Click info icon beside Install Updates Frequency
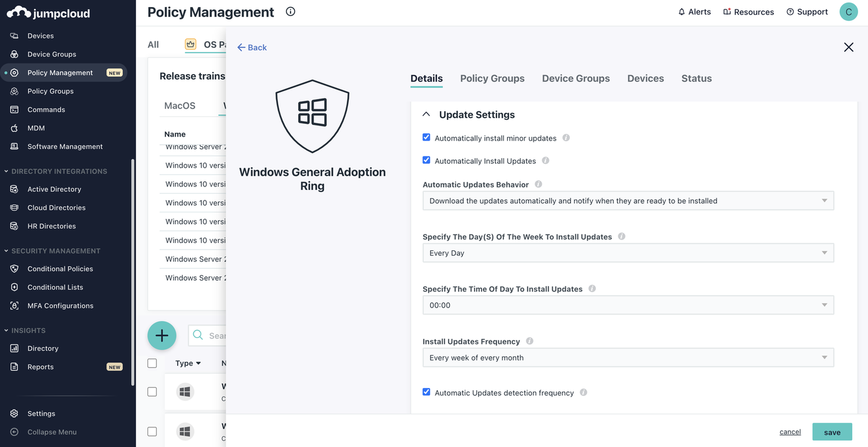The width and height of the screenshot is (868, 447). tap(529, 341)
